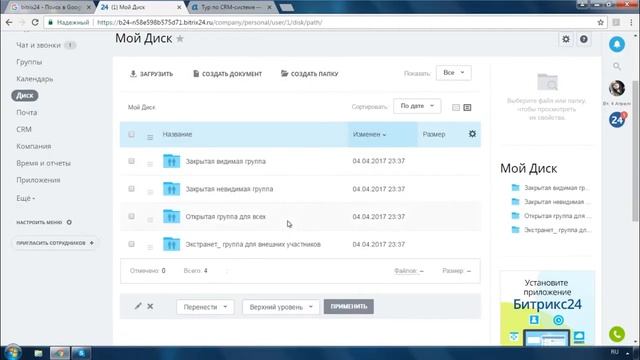Click СОЗДАТЬ ДОКУМЕНТ button
The height and width of the screenshot is (360, 640).
227,74
